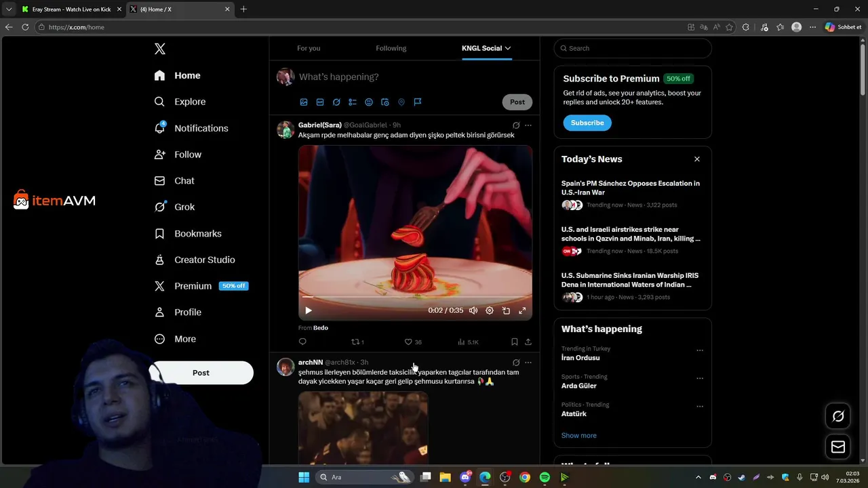Open the emoji picker
Screen dimensions: 868x488
pyautogui.click(x=369, y=102)
